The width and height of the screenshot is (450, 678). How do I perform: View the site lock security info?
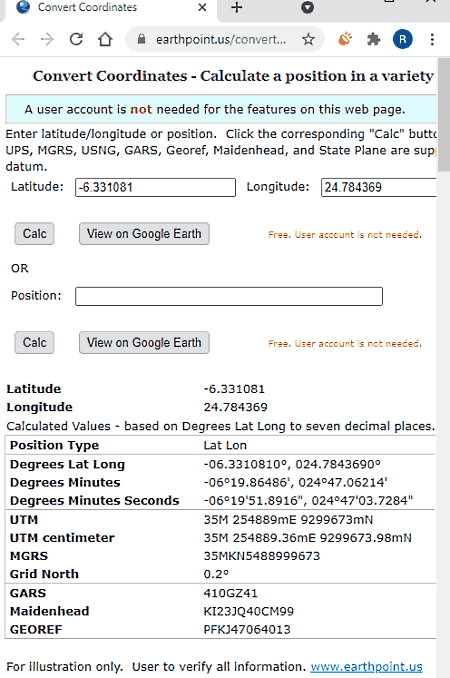coord(141,39)
